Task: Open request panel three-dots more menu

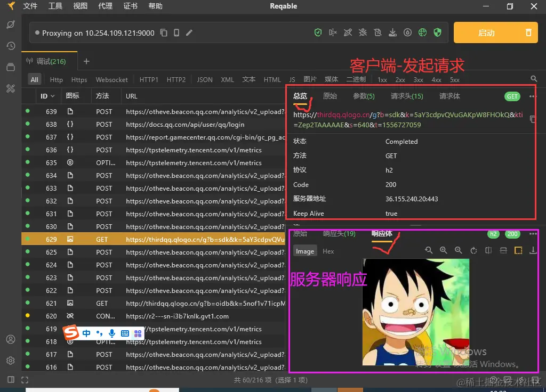Action: pyautogui.click(x=533, y=96)
